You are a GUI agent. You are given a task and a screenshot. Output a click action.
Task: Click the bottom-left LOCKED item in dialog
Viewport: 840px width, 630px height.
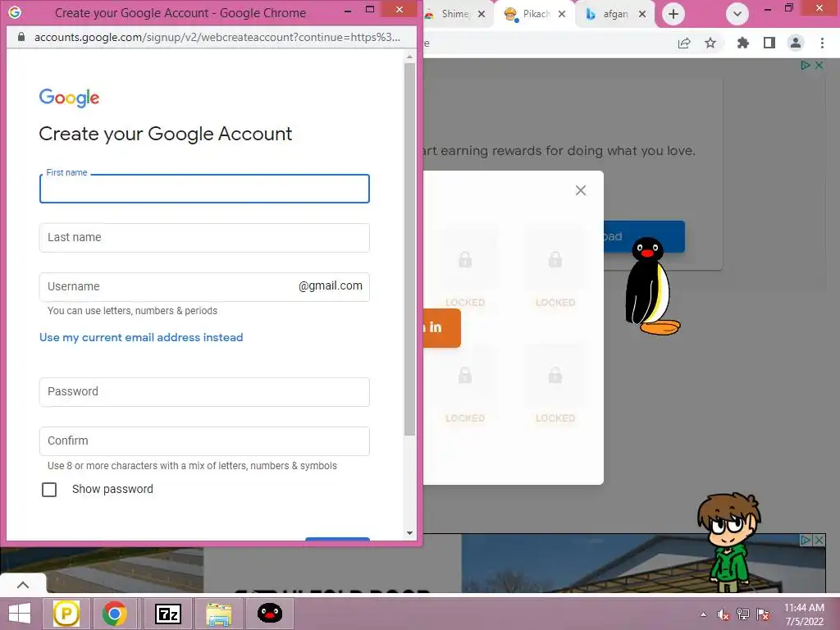[x=465, y=386]
